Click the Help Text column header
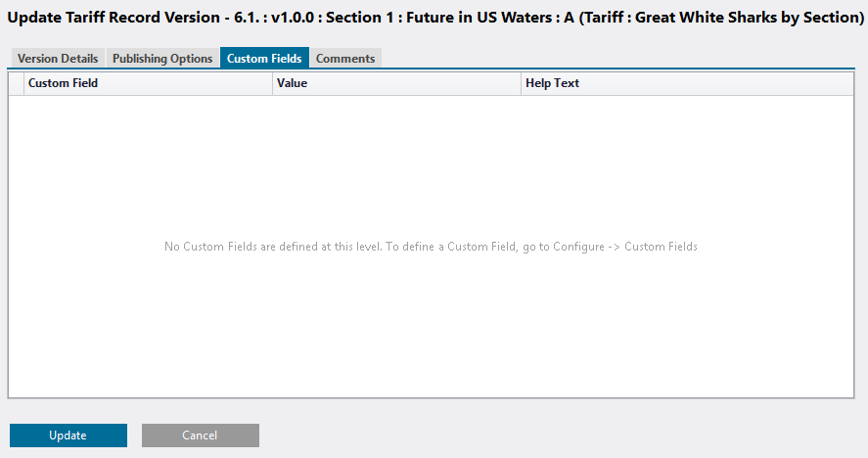This screenshot has width=868, height=458. (687, 83)
